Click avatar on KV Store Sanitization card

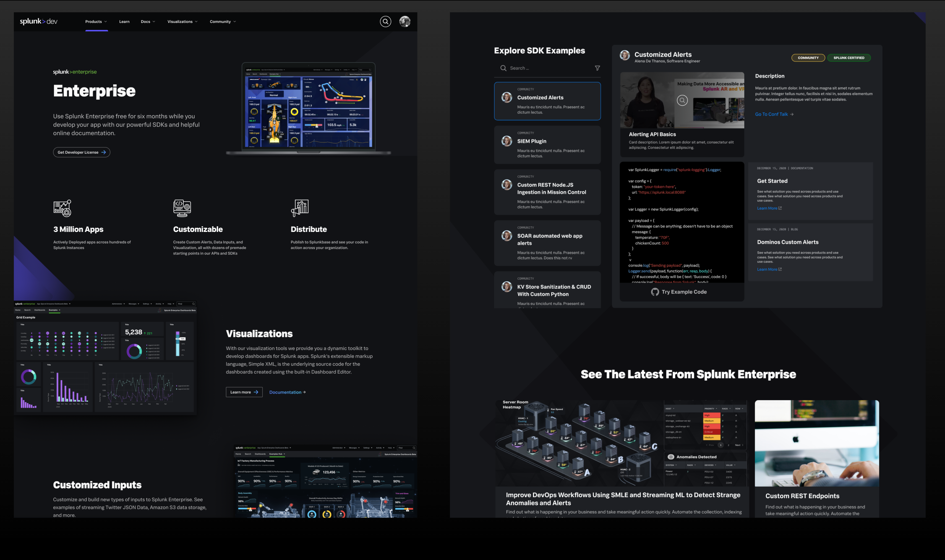pos(507,287)
